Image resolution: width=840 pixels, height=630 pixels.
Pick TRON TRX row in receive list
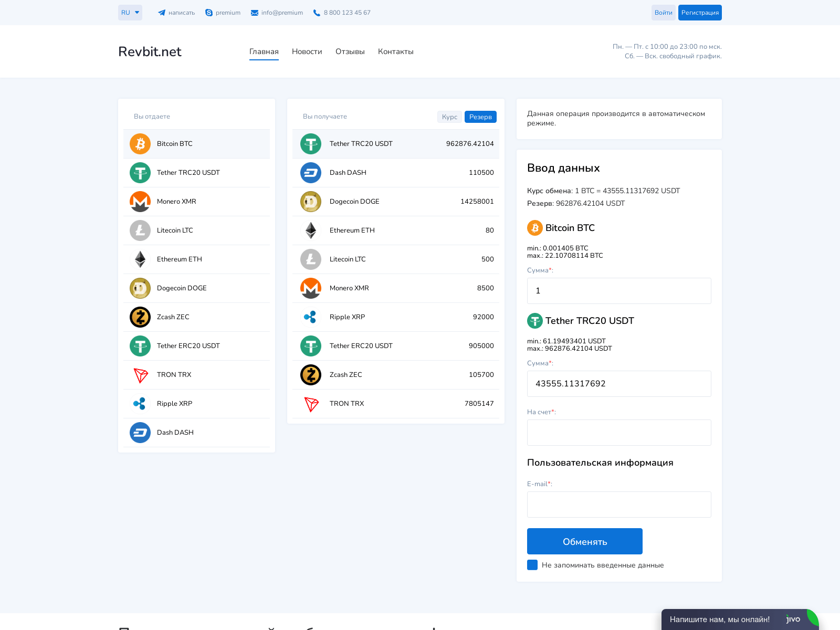tap(396, 404)
